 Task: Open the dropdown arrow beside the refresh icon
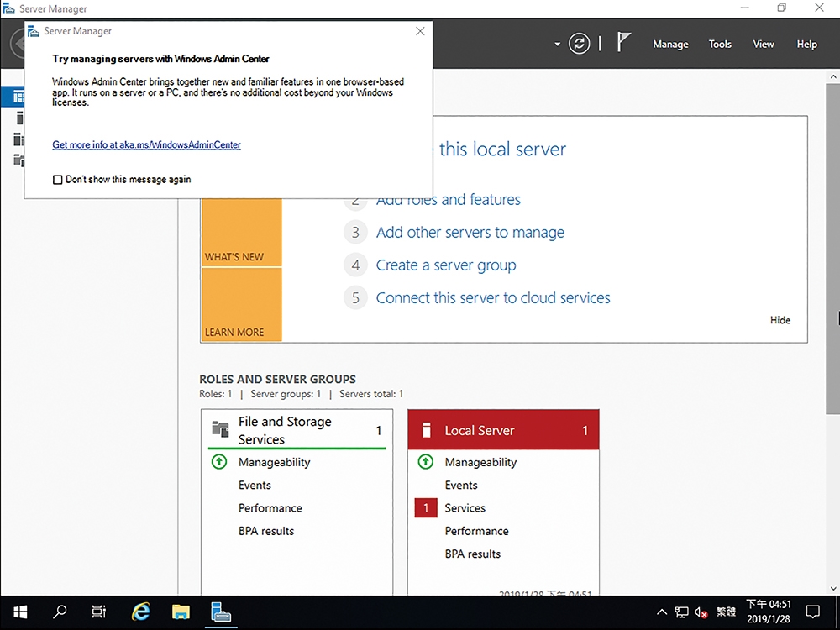557,44
